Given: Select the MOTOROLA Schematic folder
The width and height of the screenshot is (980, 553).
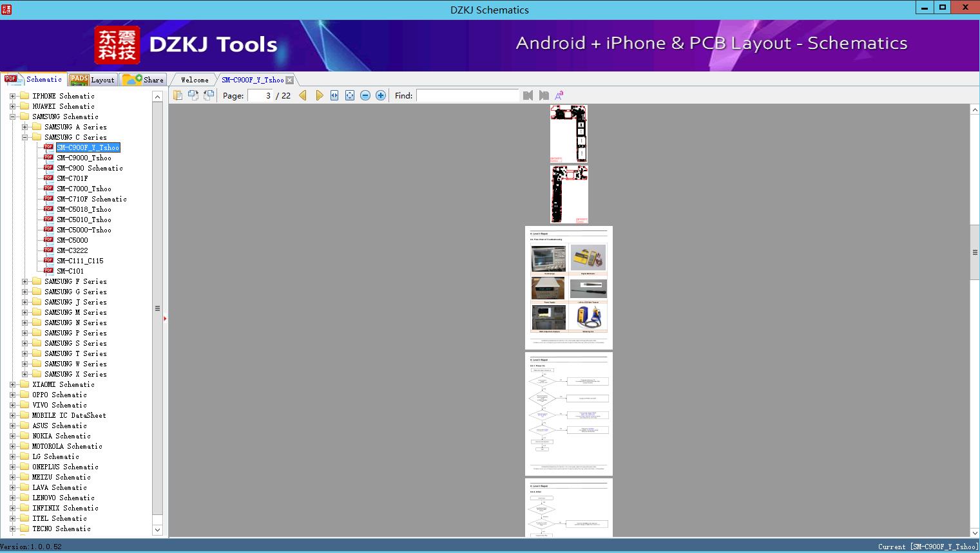Looking at the screenshot, I should point(67,446).
